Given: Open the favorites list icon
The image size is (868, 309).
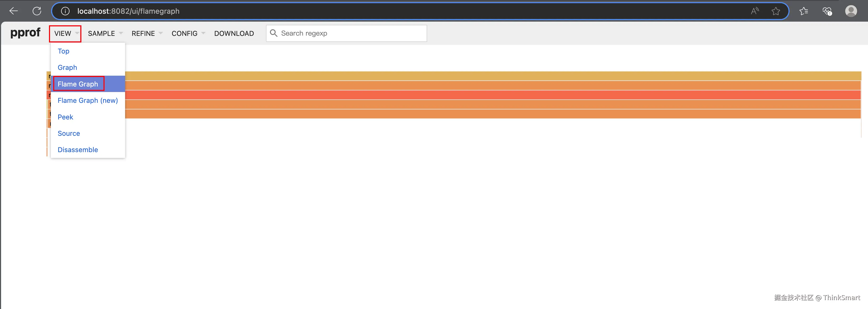Looking at the screenshot, I should pyautogui.click(x=804, y=11).
